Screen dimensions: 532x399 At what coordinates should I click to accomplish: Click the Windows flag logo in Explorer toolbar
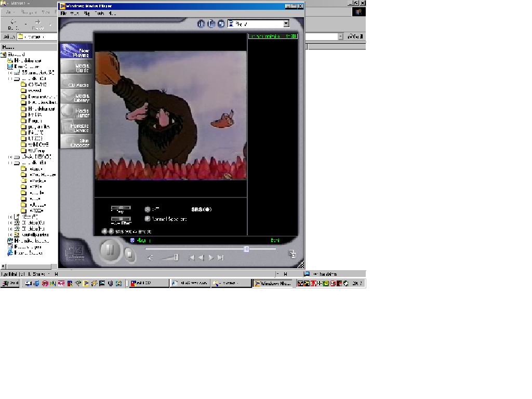tap(358, 12)
